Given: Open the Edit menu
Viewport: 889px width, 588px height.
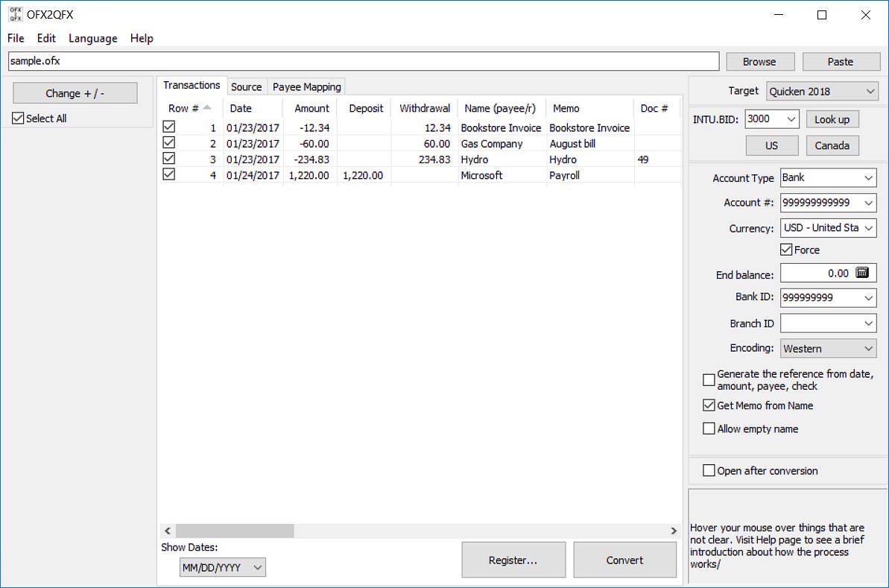Looking at the screenshot, I should (46, 38).
